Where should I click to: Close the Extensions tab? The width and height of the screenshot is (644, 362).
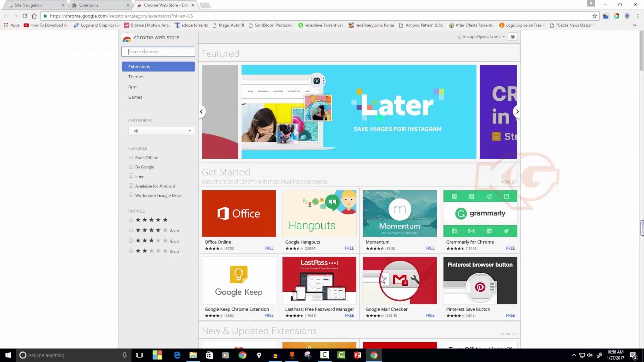[127, 5]
